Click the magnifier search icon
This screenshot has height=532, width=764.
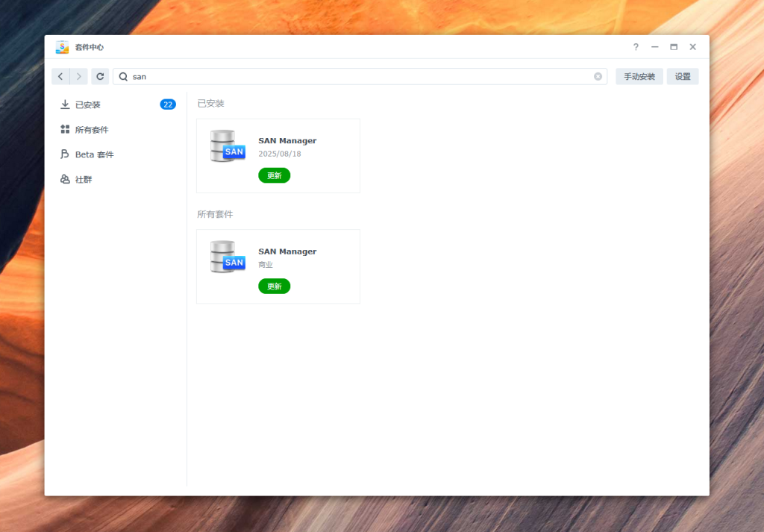point(123,76)
